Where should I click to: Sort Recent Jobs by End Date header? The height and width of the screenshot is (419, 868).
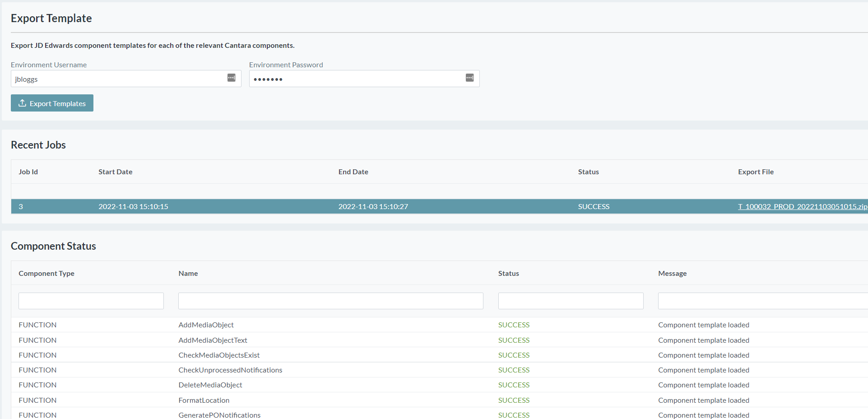tap(353, 172)
